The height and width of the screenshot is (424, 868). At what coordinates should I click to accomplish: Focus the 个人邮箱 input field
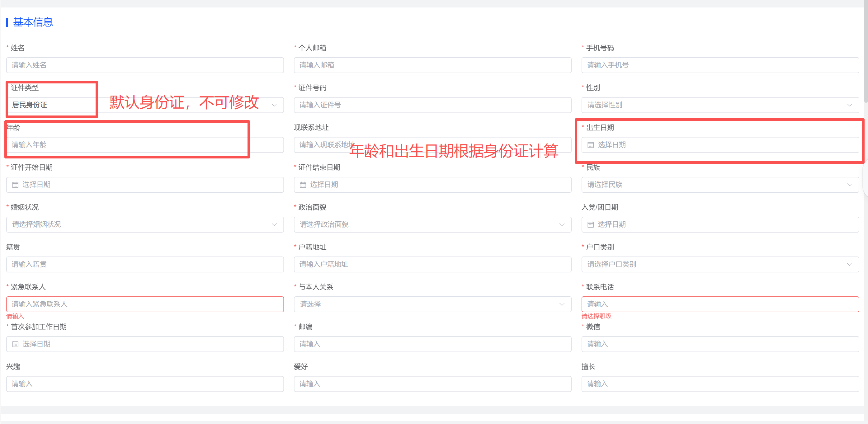[x=432, y=65]
